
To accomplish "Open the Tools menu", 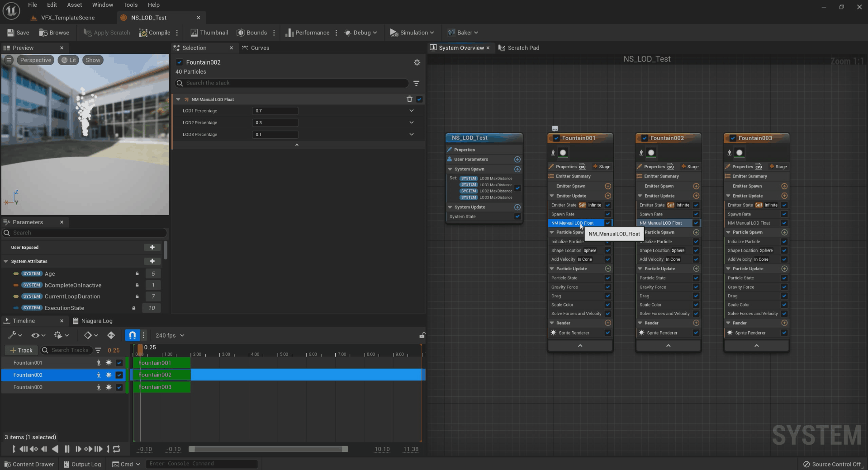I will [130, 5].
